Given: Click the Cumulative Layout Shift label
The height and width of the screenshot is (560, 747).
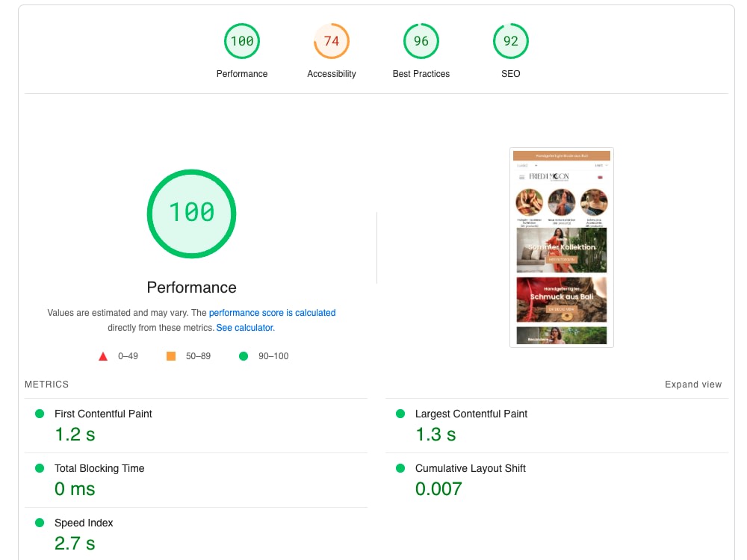Looking at the screenshot, I should 470,468.
